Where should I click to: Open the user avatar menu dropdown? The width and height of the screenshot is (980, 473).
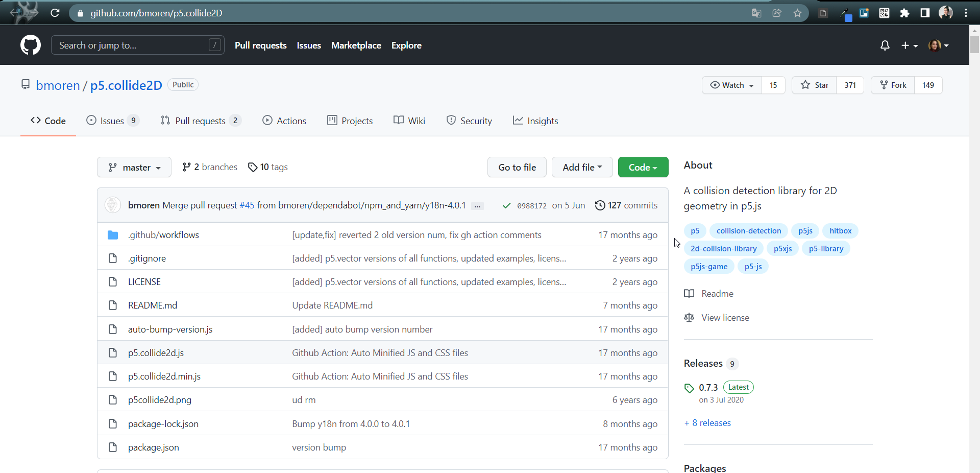pyautogui.click(x=939, y=45)
